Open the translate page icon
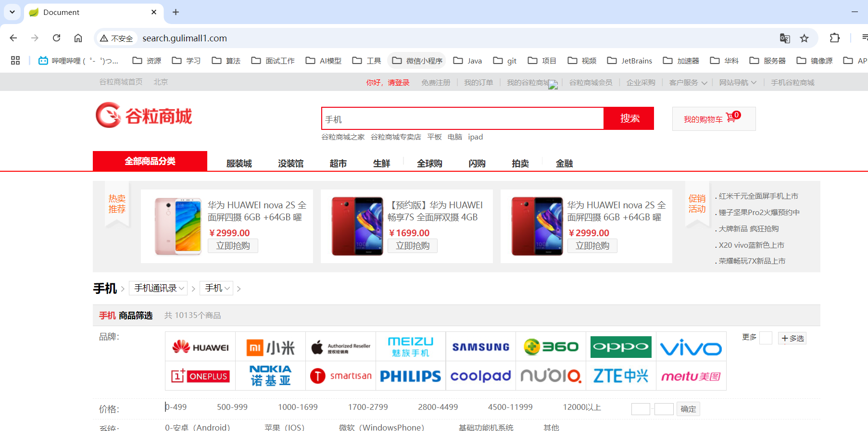The width and height of the screenshot is (868, 431). (785, 38)
